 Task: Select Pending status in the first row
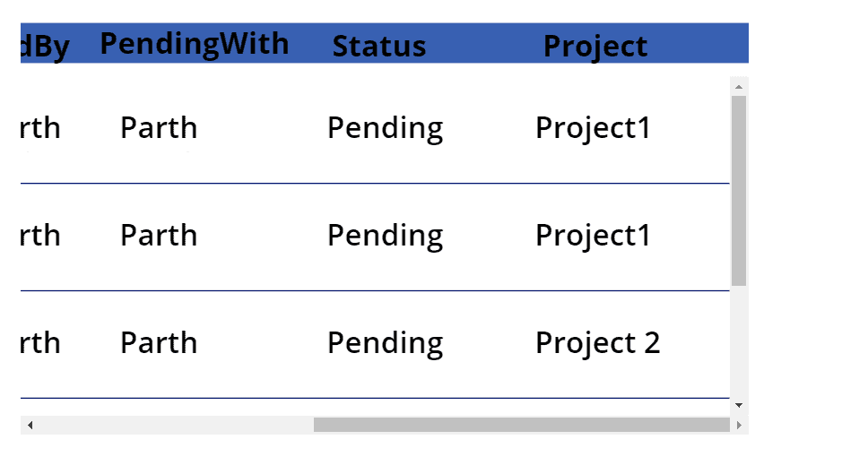point(385,128)
